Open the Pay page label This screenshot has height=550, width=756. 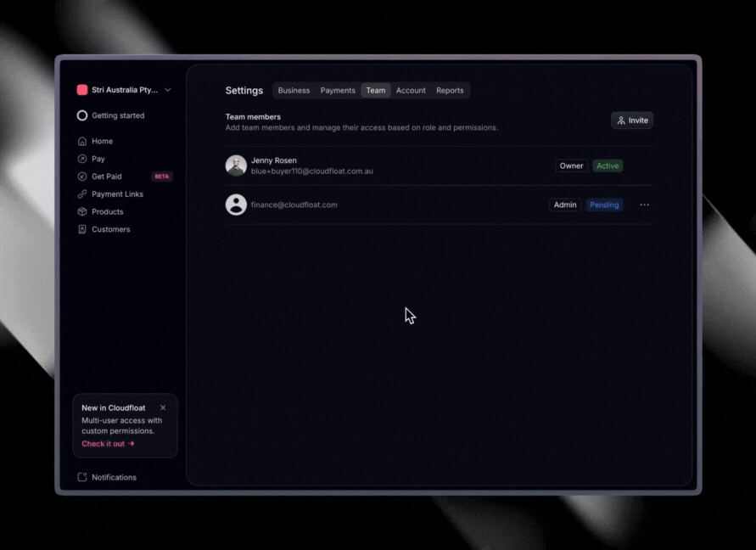98,159
